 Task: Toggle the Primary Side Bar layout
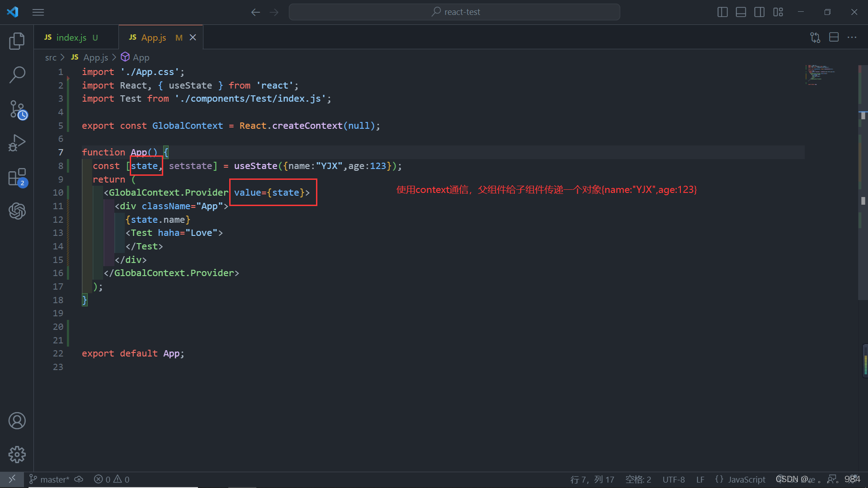click(x=722, y=12)
